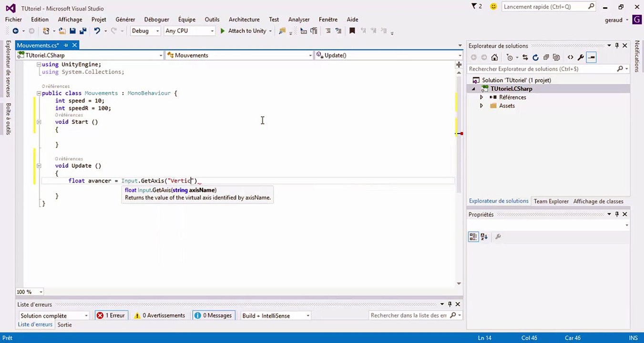The width and height of the screenshot is (644, 343).
Task: Open the notifications flag icon
Action: (x=474, y=6)
